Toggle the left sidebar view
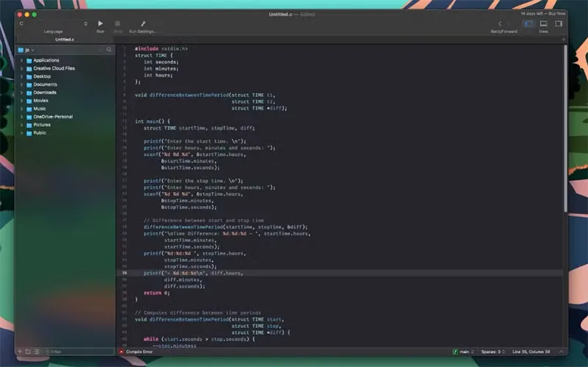 pyautogui.click(x=528, y=24)
